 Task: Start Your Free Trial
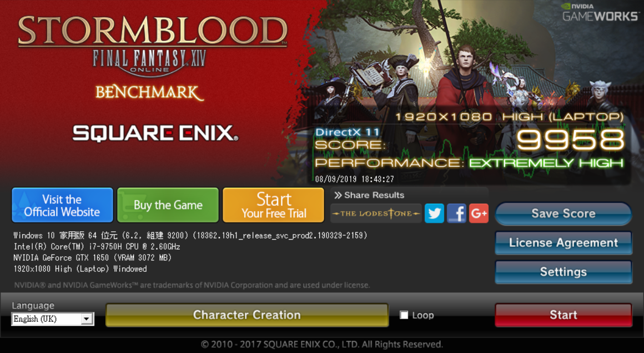point(274,205)
